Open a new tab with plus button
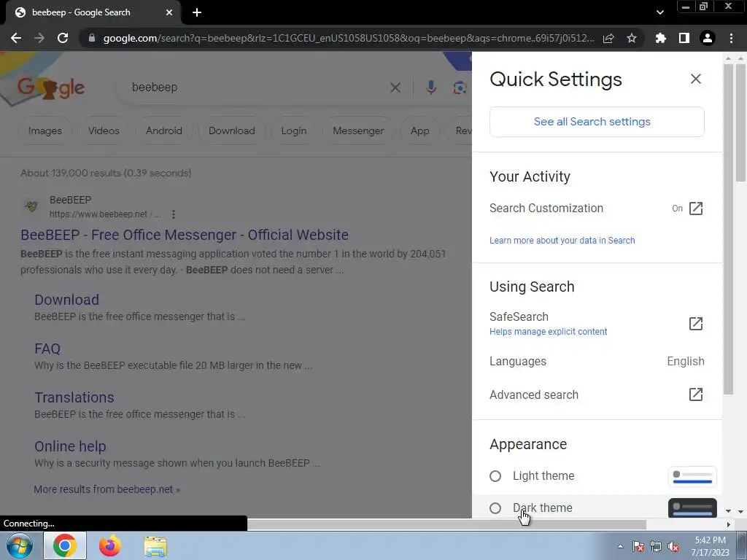 [197, 12]
